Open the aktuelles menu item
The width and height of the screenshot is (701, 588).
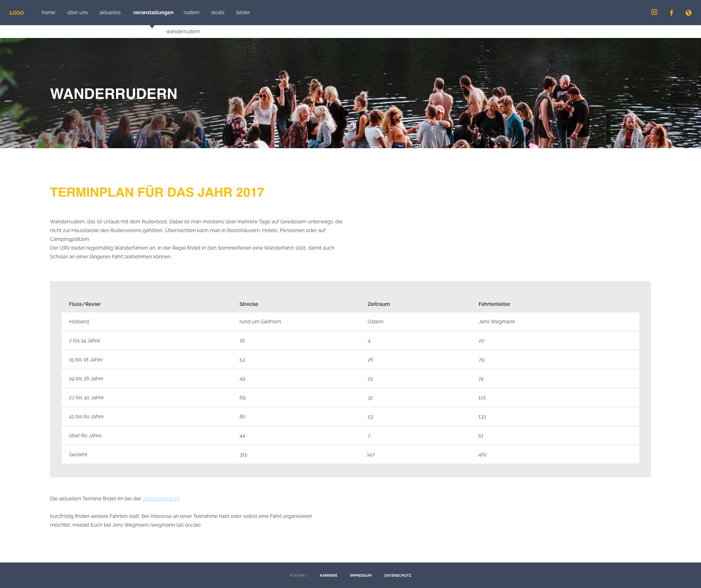tap(110, 12)
